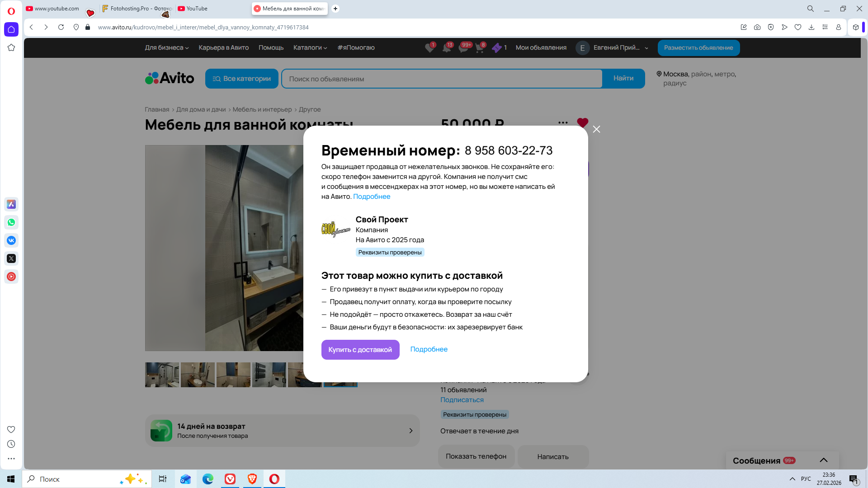Switch to the Fotohosting.Pro browser tab
Viewport: 868px width, 488px height.
tap(137, 9)
